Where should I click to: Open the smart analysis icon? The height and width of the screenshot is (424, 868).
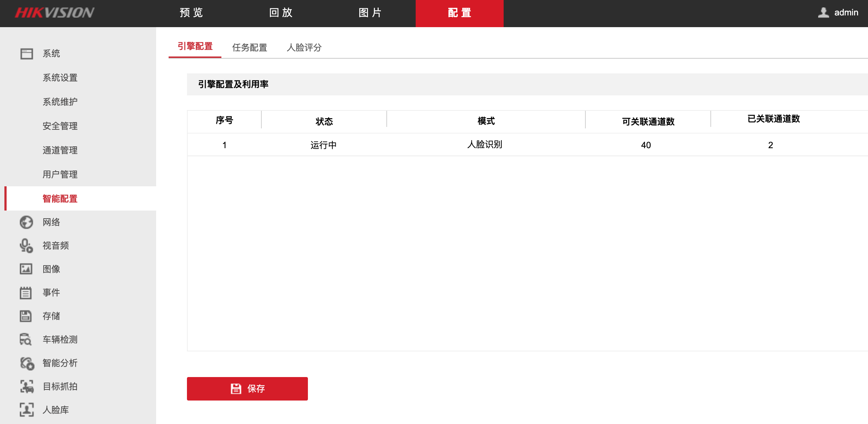pyautogui.click(x=26, y=363)
